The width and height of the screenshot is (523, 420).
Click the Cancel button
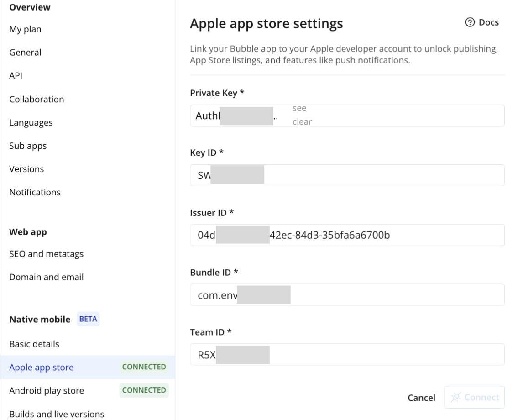[x=421, y=398]
